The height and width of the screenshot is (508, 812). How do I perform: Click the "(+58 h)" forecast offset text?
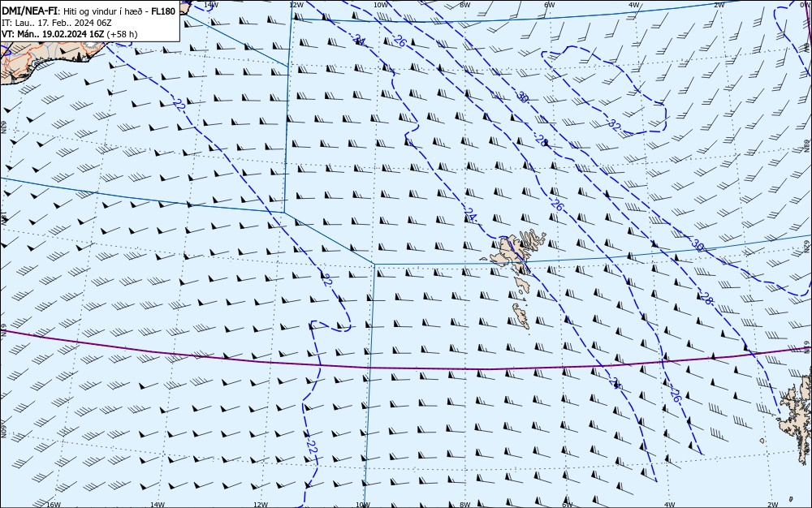pyautogui.click(x=123, y=34)
